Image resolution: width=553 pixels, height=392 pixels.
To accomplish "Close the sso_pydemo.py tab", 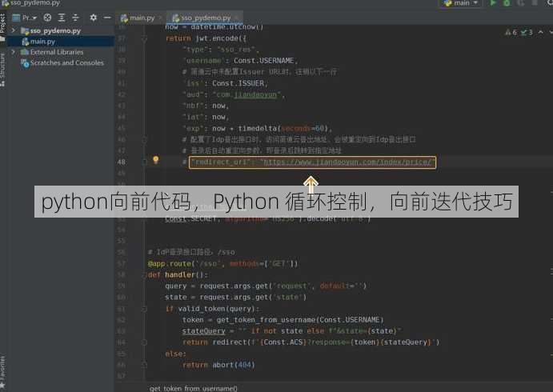I will pyautogui.click(x=238, y=18).
